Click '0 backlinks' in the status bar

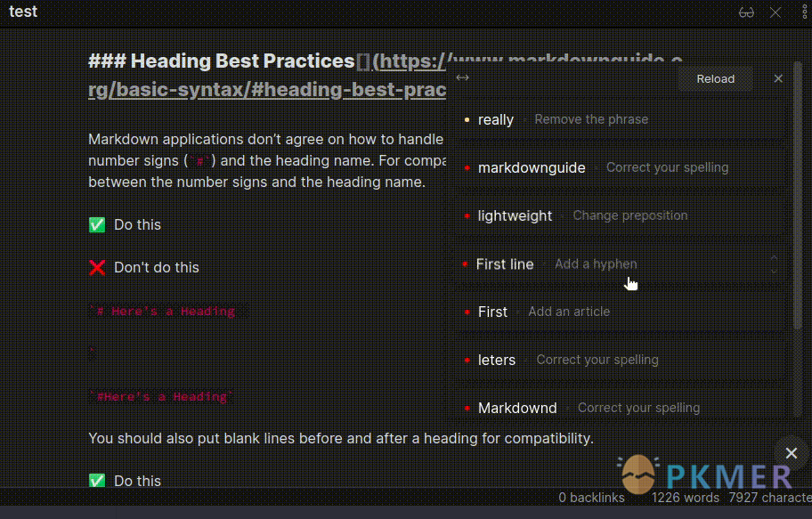(591, 498)
